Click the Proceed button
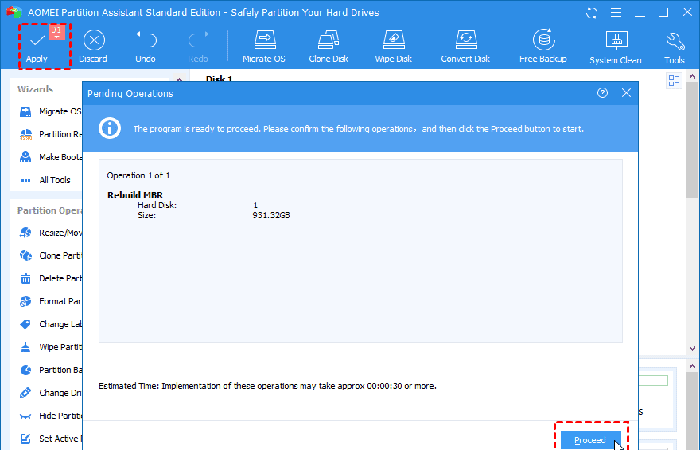 tap(591, 440)
